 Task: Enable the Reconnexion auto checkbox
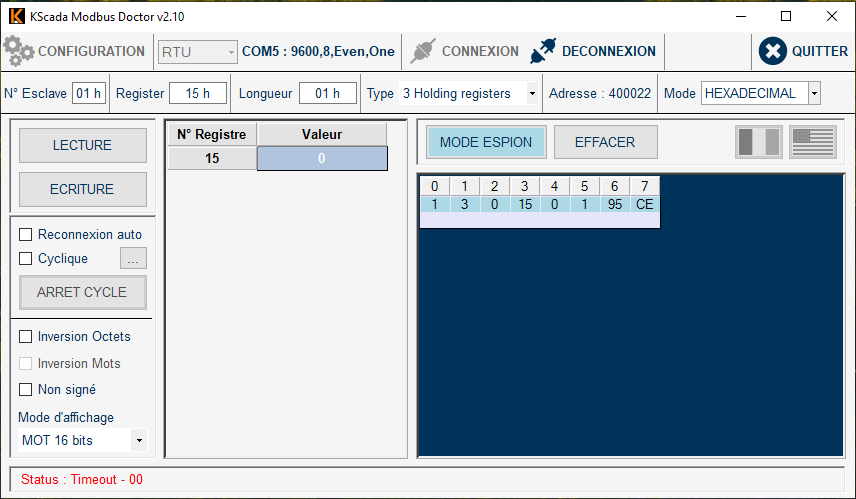pyautogui.click(x=26, y=235)
